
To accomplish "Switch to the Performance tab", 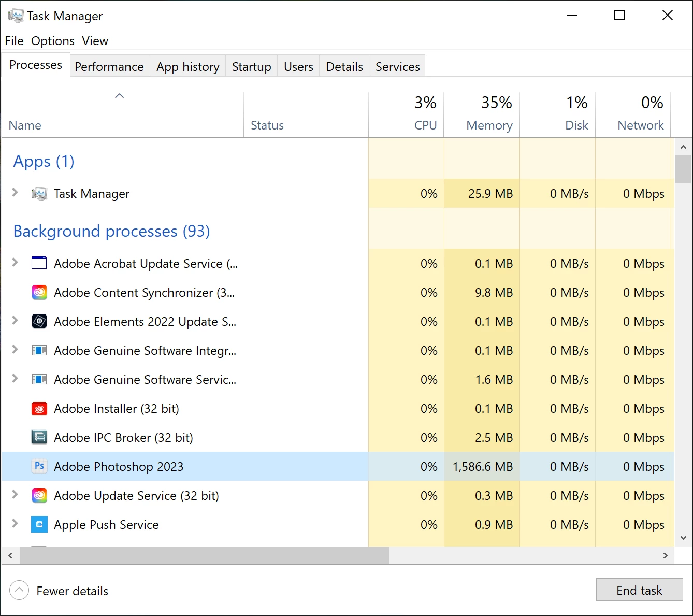I will tap(109, 67).
